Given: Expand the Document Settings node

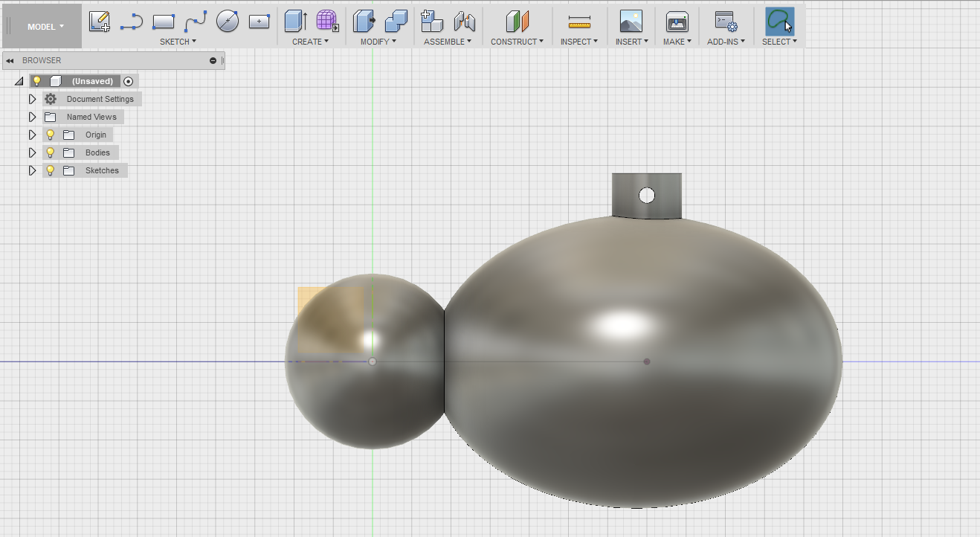Looking at the screenshot, I should coord(32,99).
